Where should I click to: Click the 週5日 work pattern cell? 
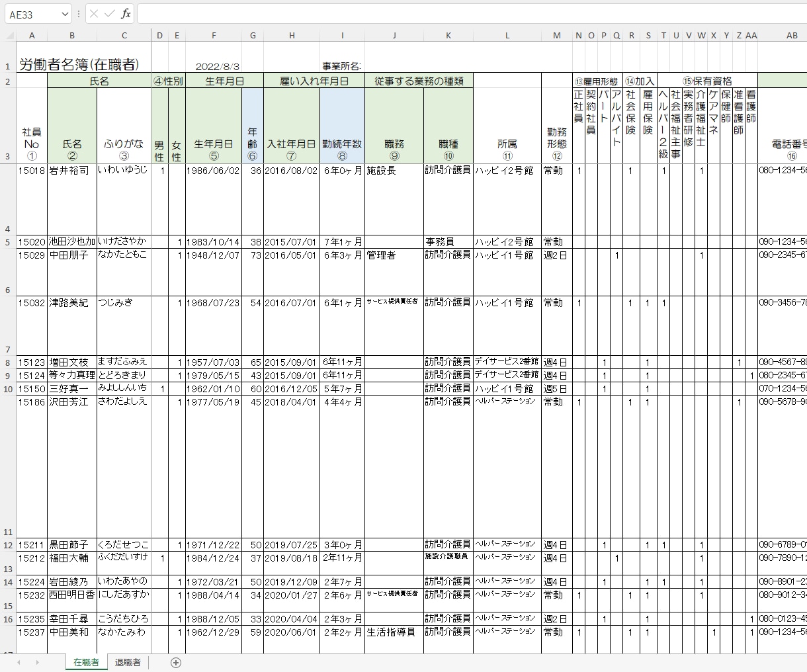557,389
